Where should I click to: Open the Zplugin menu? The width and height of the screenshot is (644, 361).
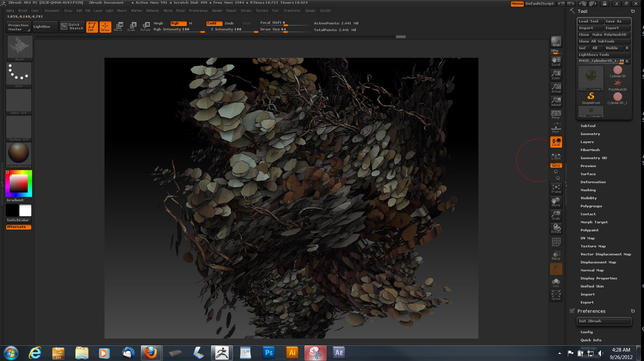pos(310,10)
